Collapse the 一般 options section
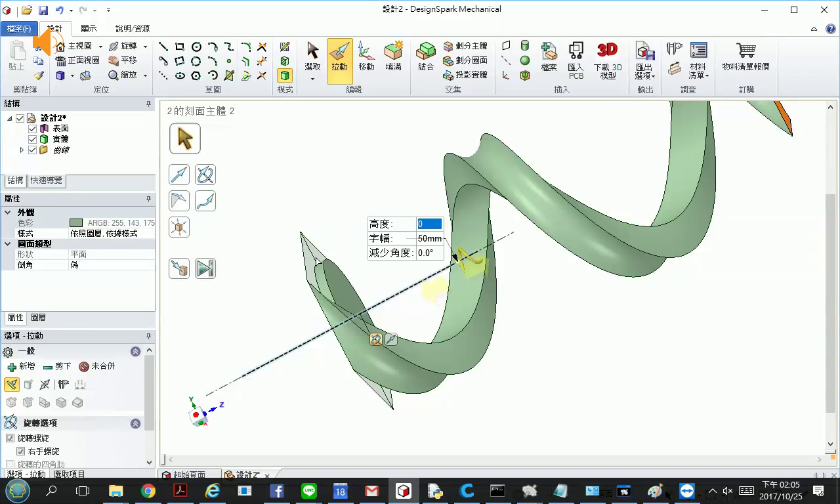 [135, 352]
